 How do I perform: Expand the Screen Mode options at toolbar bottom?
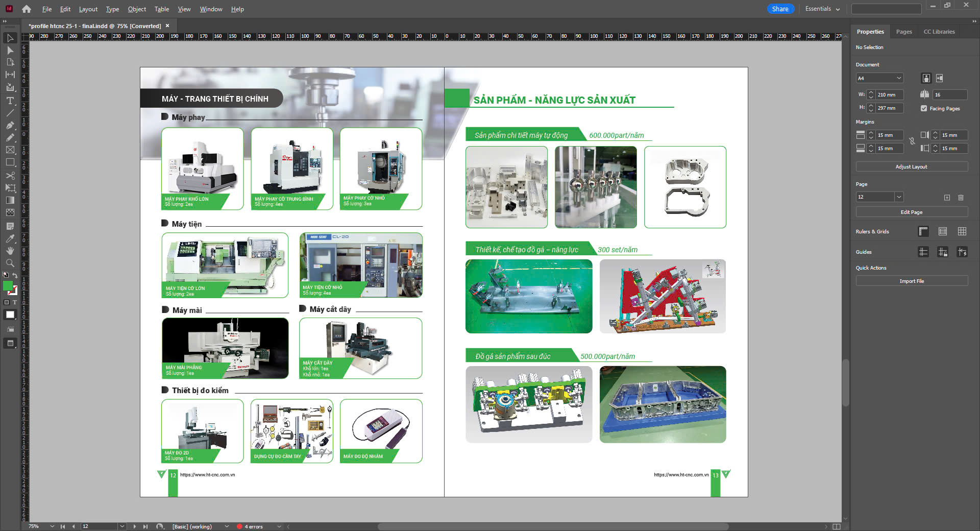pyautogui.click(x=10, y=343)
